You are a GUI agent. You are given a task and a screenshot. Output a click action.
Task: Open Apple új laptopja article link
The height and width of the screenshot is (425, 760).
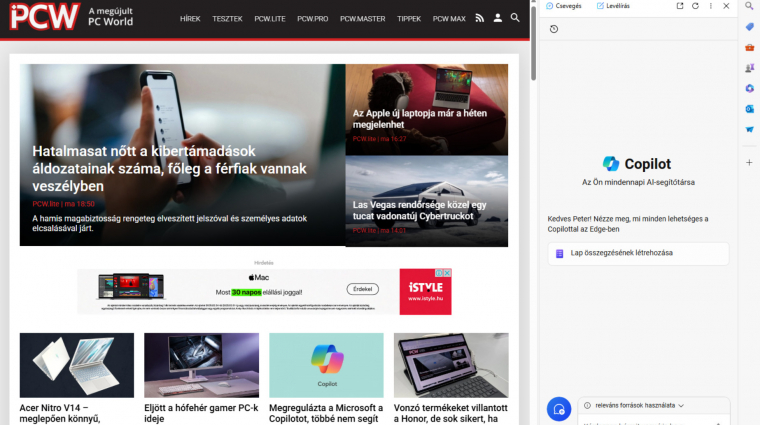tap(420, 119)
